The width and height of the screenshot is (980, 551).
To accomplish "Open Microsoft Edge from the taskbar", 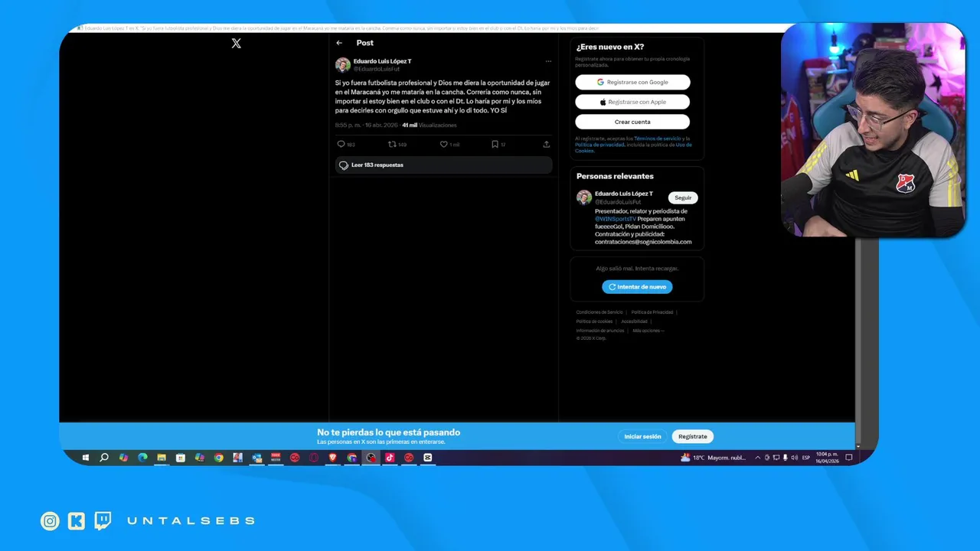I will (x=142, y=458).
